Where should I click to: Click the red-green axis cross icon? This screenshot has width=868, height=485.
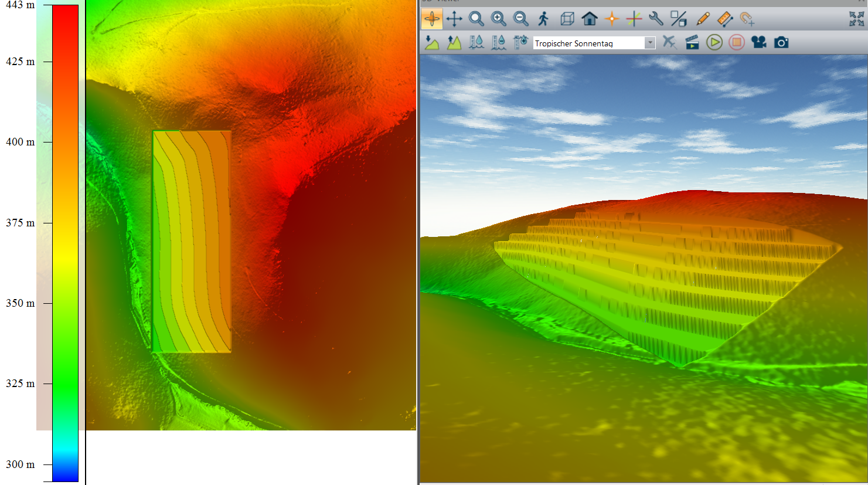coord(634,19)
